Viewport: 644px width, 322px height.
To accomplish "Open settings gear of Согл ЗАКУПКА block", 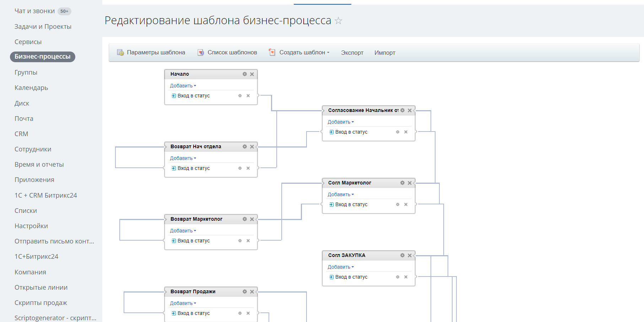I will point(402,255).
